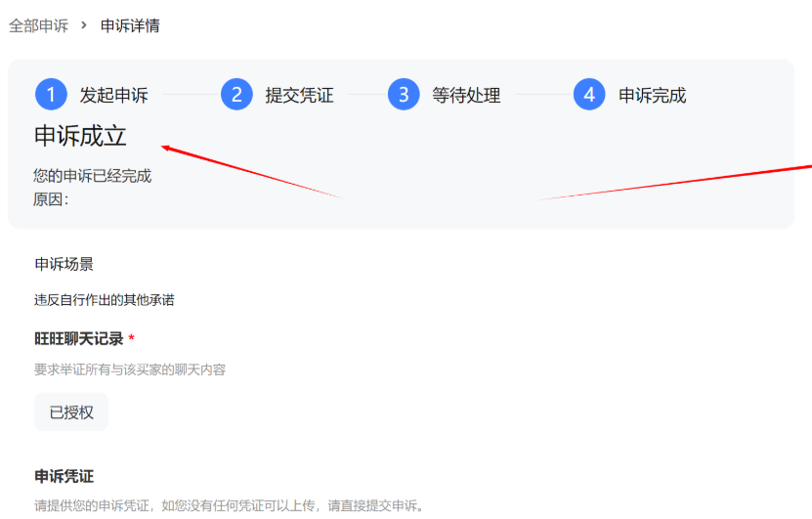Click the 要求举证所有与该买家的聊天内容 hint text
Viewport: 812px width, 519px height.
130,369
